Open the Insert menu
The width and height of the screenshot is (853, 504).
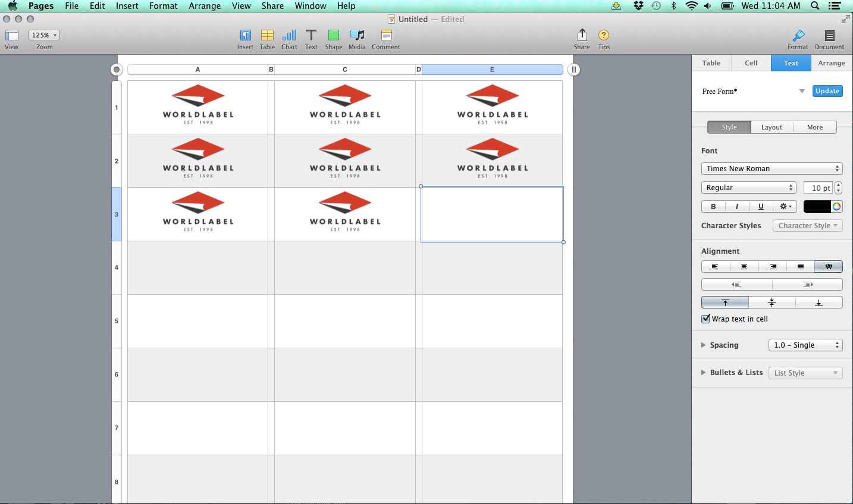(127, 5)
